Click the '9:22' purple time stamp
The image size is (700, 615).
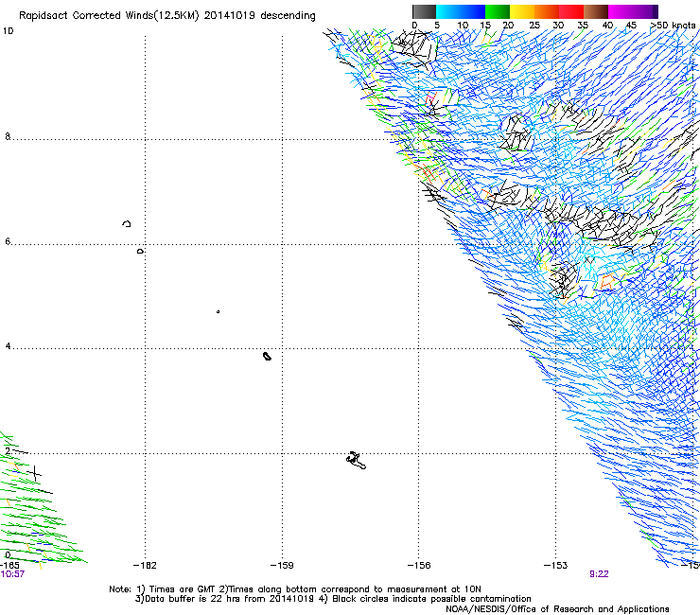point(599,574)
